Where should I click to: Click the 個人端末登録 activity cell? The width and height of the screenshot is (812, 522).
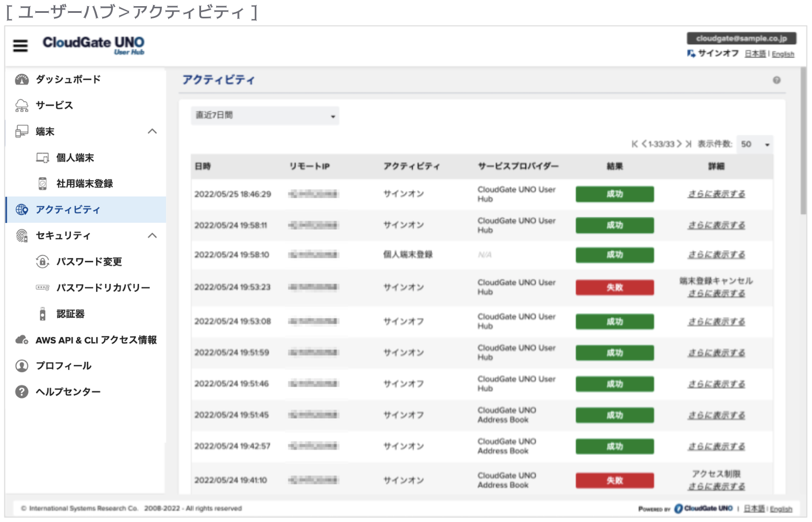[x=408, y=255]
